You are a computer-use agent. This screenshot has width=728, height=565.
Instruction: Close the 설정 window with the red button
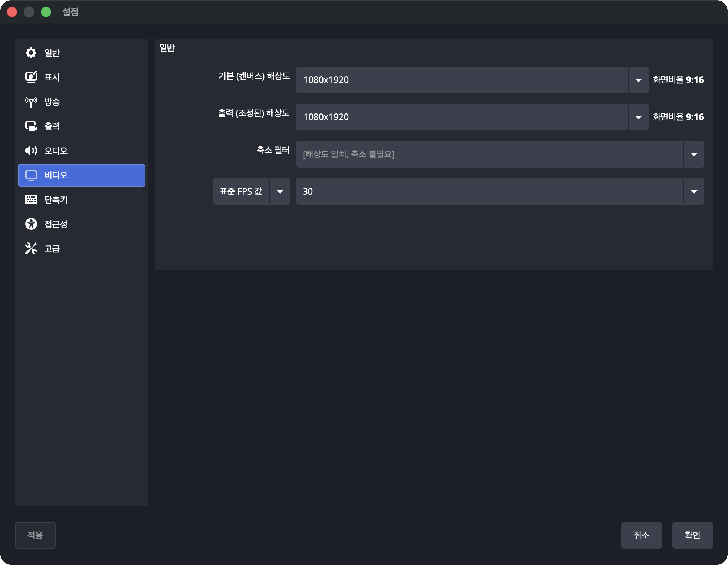(x=12, y=12)
